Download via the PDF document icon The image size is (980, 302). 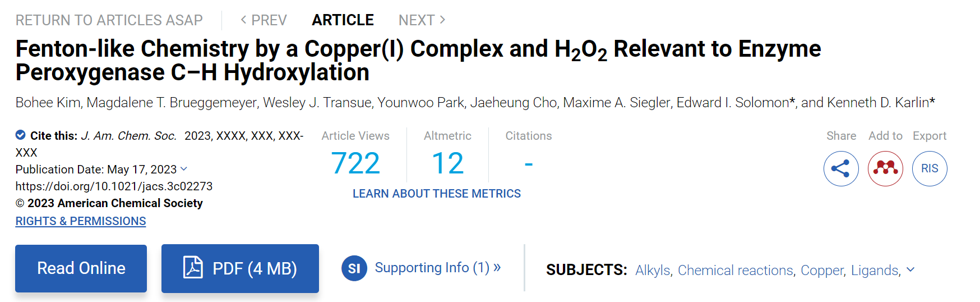(x=193, y=268)
